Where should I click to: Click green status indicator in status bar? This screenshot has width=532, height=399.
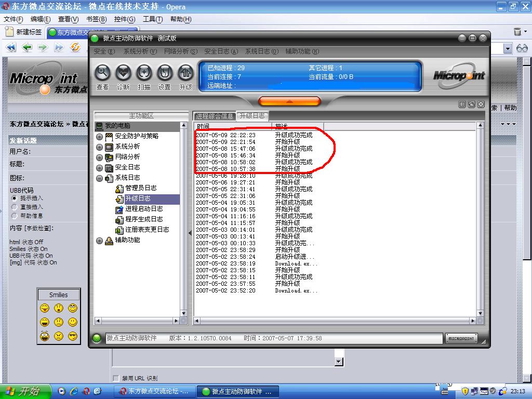tap(97, 338)
